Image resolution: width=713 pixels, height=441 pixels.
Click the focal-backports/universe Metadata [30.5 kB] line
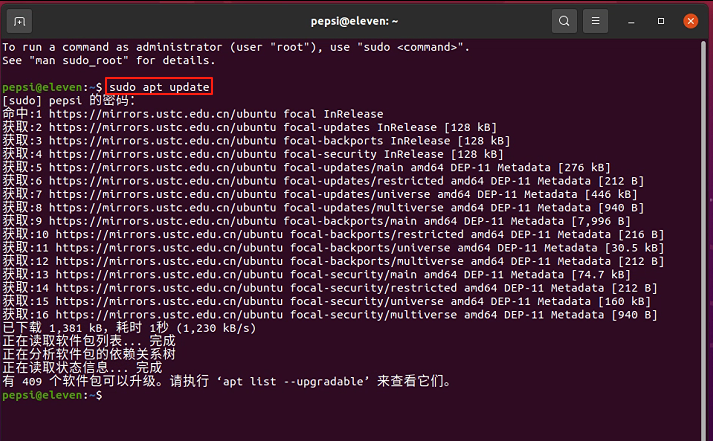(333, 248)
